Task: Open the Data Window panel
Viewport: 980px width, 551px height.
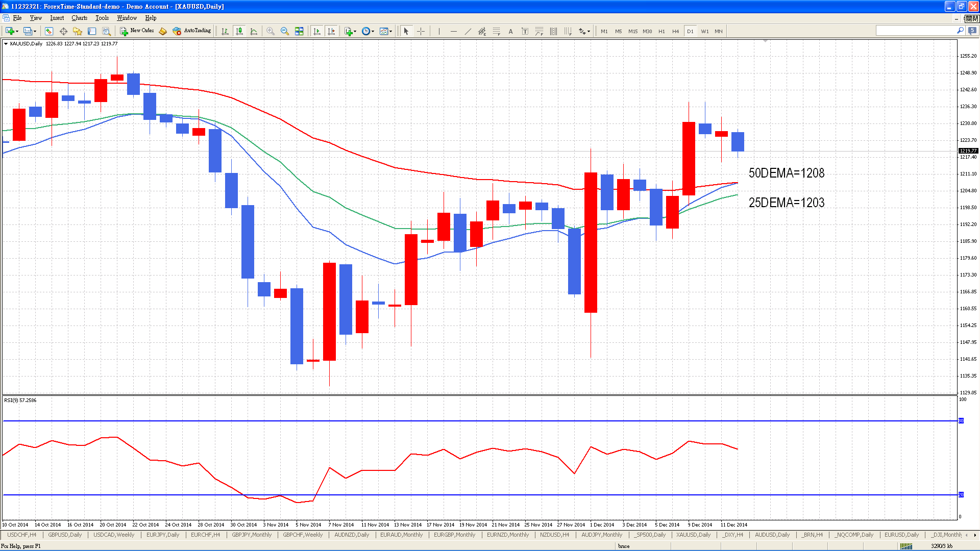Action: [x=63, y=31]
